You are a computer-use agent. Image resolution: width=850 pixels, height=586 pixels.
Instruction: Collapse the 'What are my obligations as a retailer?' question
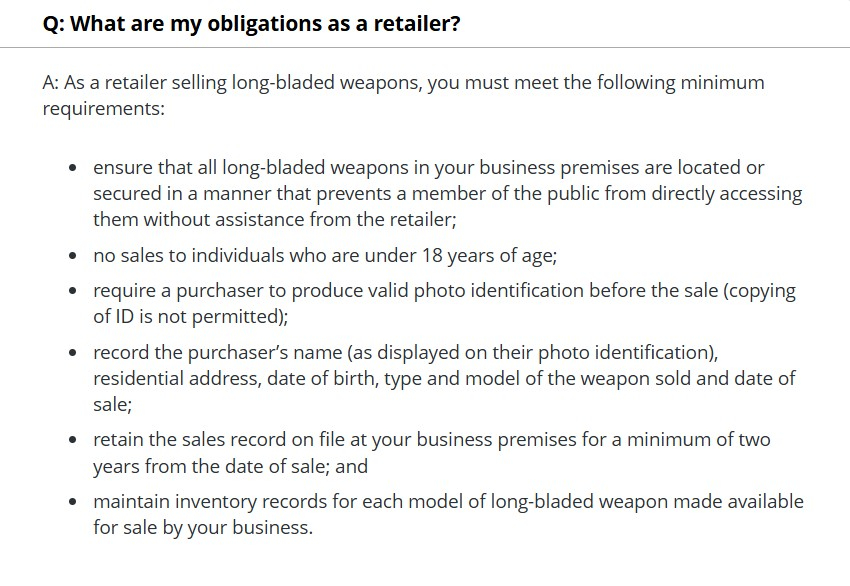251,23
